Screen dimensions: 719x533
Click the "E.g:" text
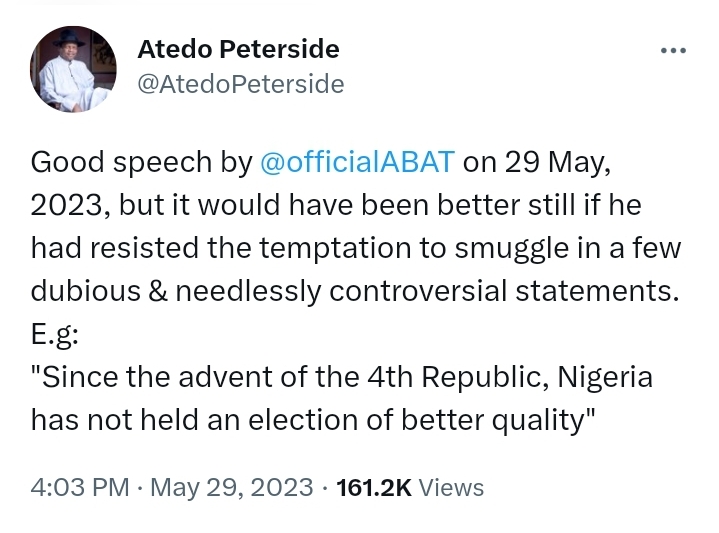[x=58, y=336]
